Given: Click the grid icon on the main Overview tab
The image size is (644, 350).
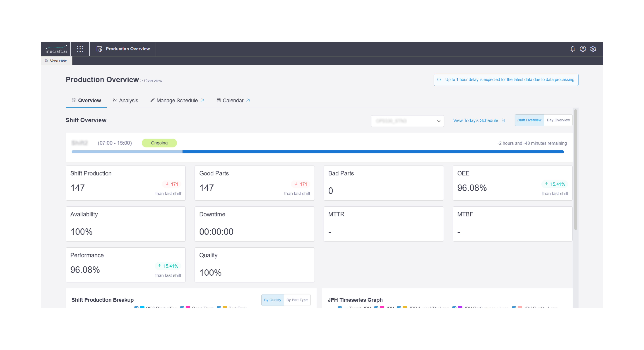Looking at the screenshot, I should click(x=74, y=100).
